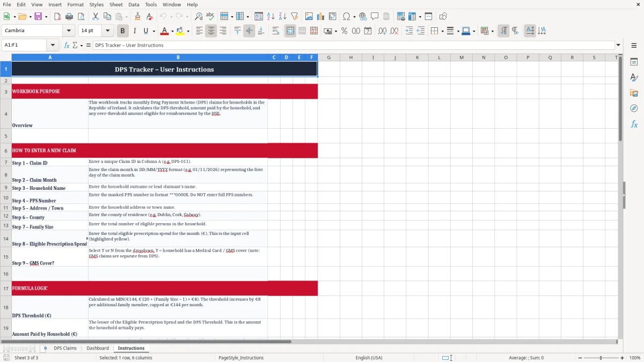Open the Sheet menu
644x362 pixels.
pyautogui.click(x=116, y=4)
